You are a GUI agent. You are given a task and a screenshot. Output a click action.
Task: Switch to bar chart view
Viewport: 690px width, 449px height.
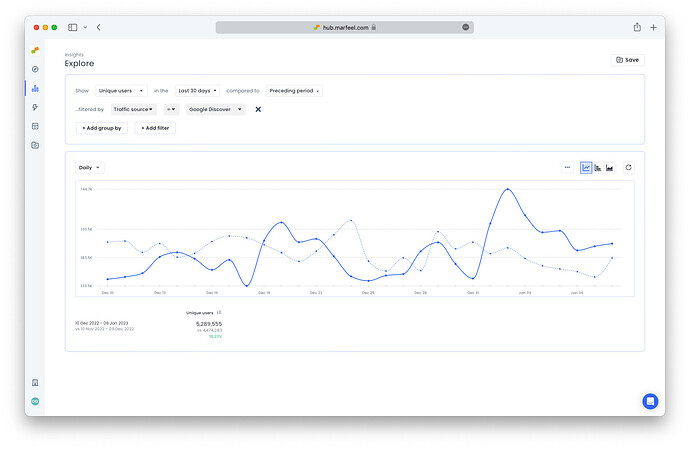(x=598, y=168)
